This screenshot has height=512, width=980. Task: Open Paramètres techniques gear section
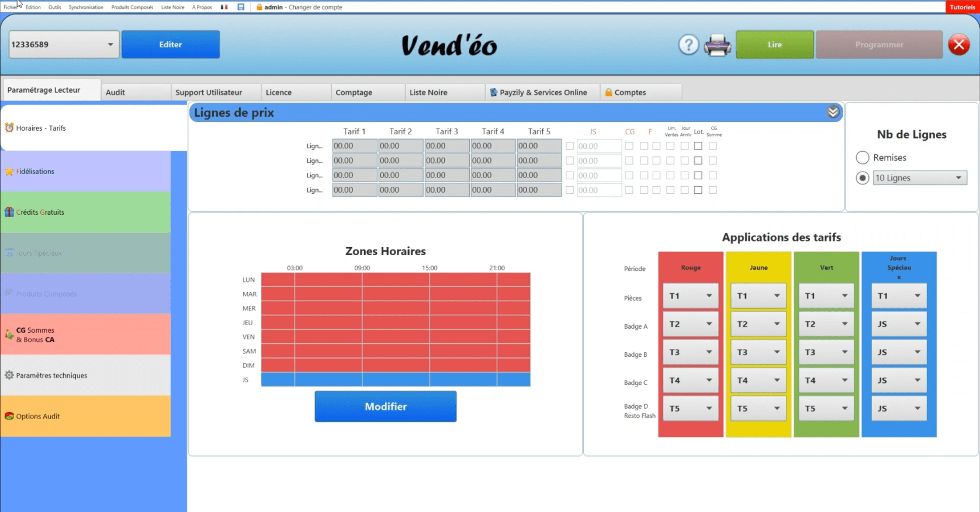(85, 375)
